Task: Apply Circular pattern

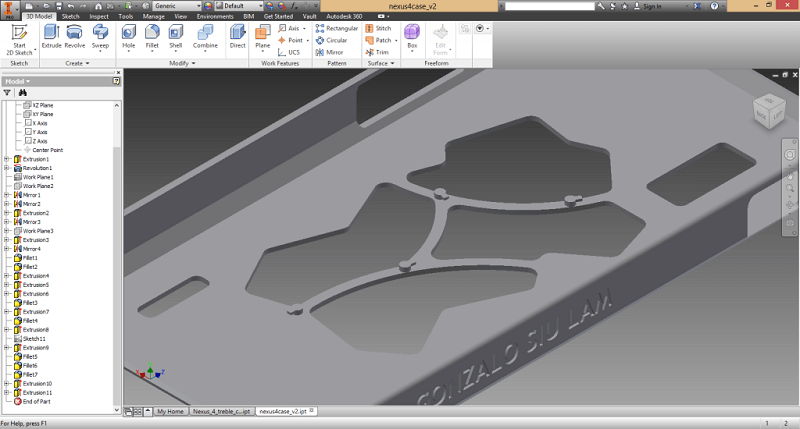Action: tap(332, 40)
